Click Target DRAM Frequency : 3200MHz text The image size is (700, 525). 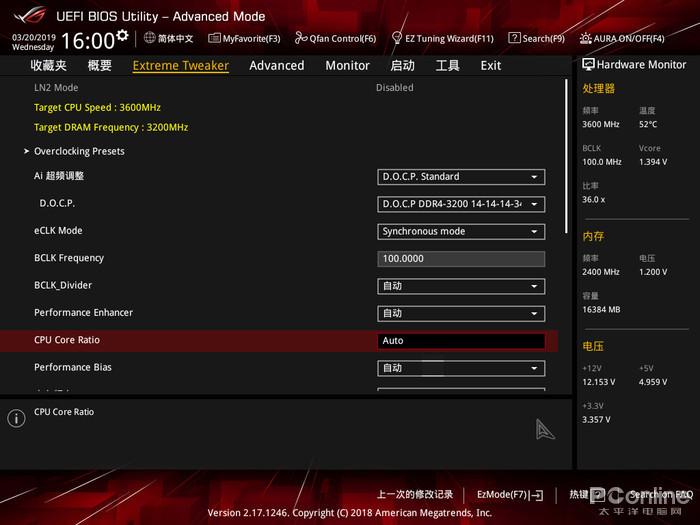click(111, 127)
